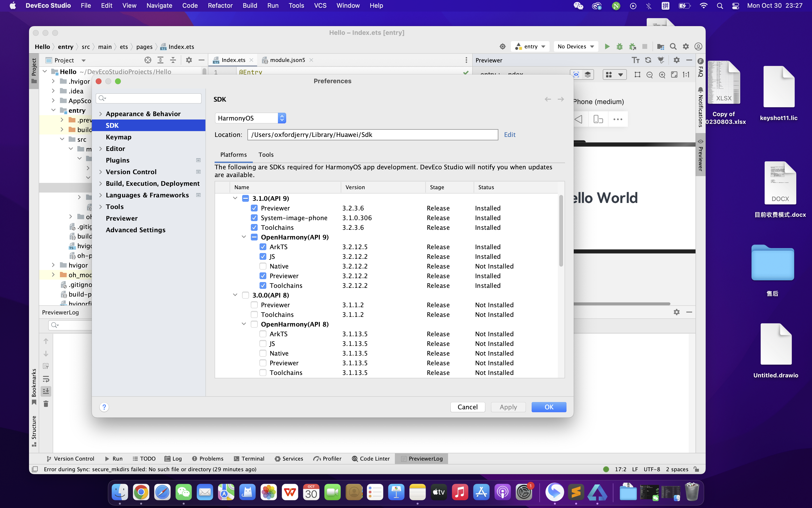The image size is (812, 508).
Task: Click the Debug bug icon in the toolbar
Action: pos(619,46)
